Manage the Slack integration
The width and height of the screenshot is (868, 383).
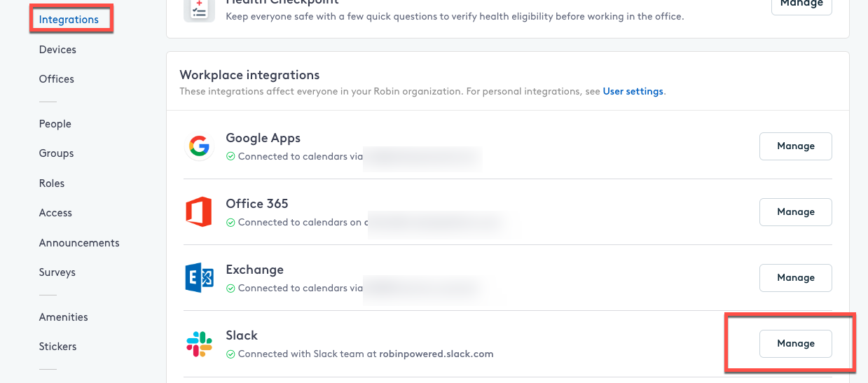pyautogui.click(x=796, y=344)
